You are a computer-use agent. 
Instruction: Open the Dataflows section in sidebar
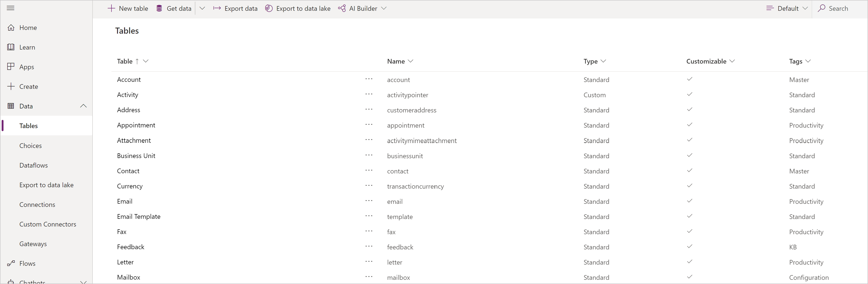click(33, 165)
